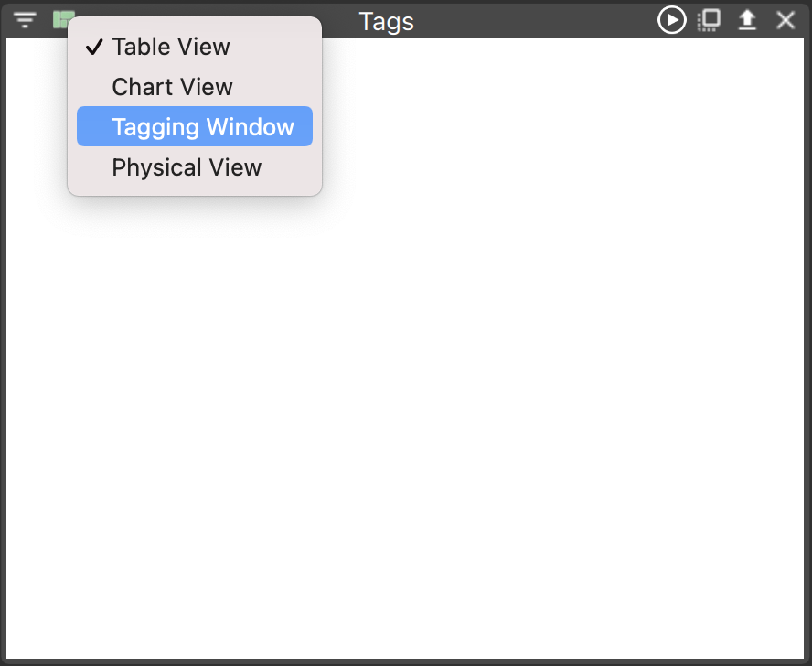Enable Physical View display mode
Screen dimensions: 812x666
195,166
